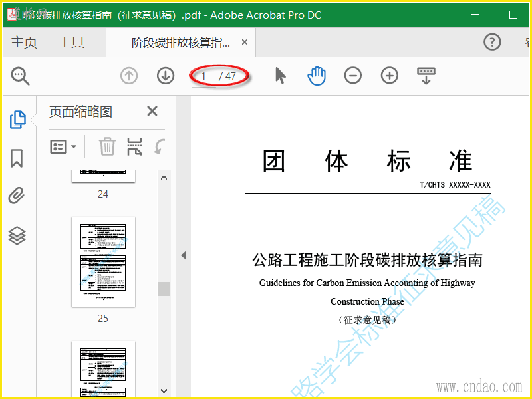Click the T/CHTS XXXXX-XXXX standard number
Image resolution: width=532 pixels, height=399 pixels.
click(455, 185)
